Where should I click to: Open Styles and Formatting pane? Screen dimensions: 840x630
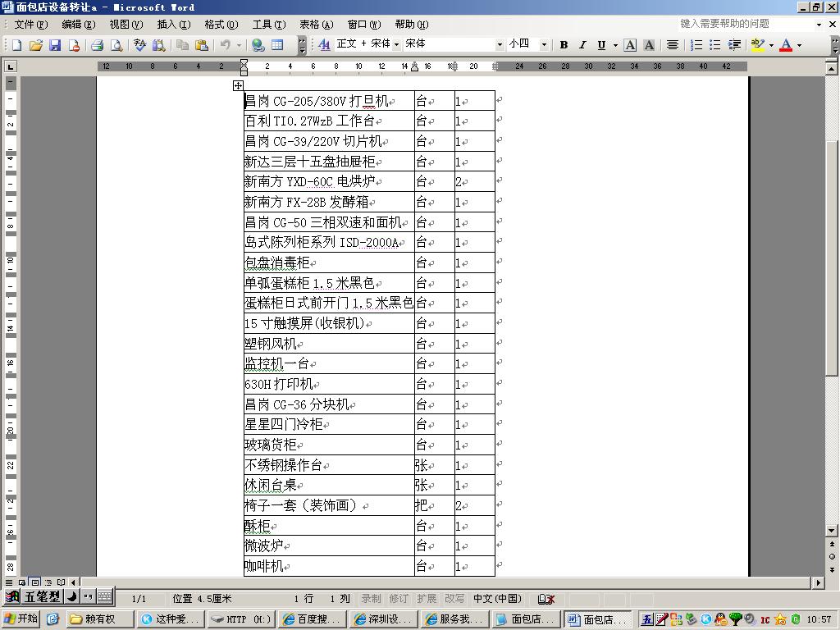(x=324, y=45)
